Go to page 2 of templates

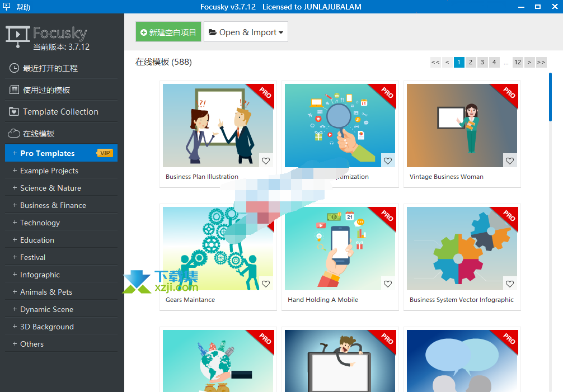coord(471,62)
